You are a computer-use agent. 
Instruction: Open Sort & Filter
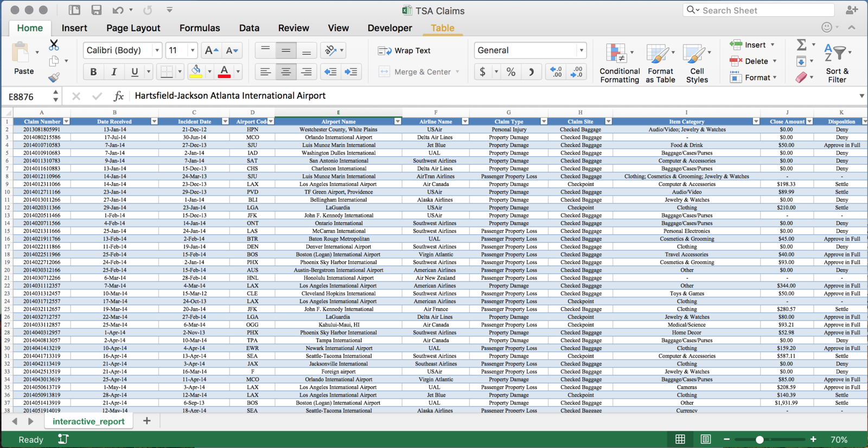click(837, 63)
